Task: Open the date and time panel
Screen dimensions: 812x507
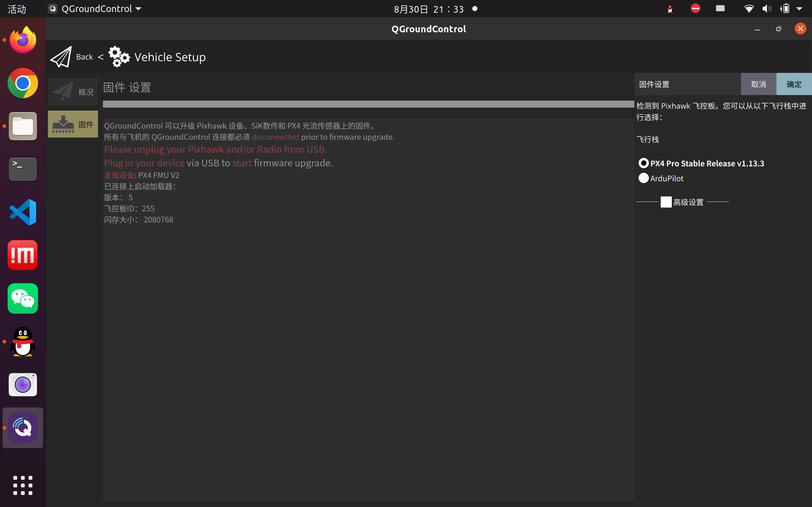Action: 429,9
